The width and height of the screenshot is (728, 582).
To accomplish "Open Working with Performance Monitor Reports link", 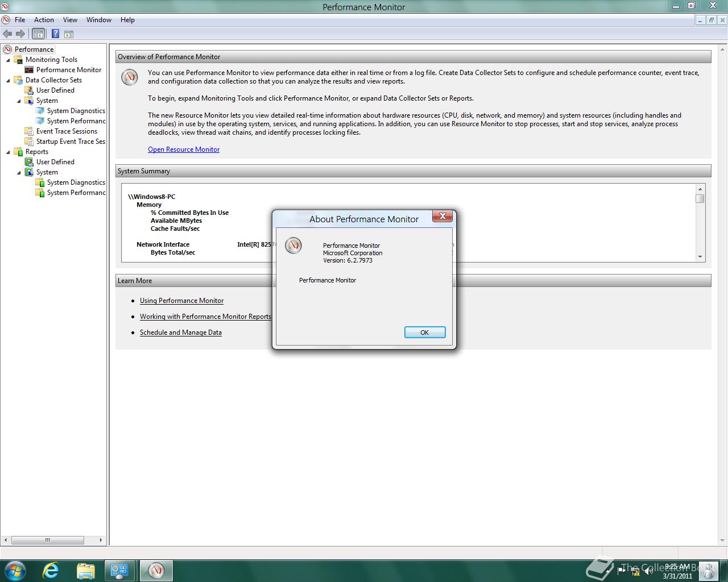I will pos(205,317).
